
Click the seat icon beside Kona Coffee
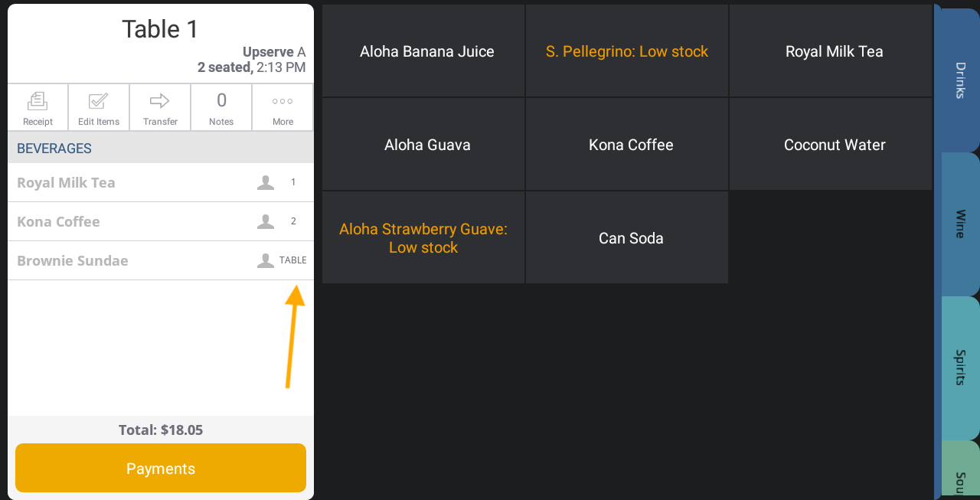(x=266, y=221)
